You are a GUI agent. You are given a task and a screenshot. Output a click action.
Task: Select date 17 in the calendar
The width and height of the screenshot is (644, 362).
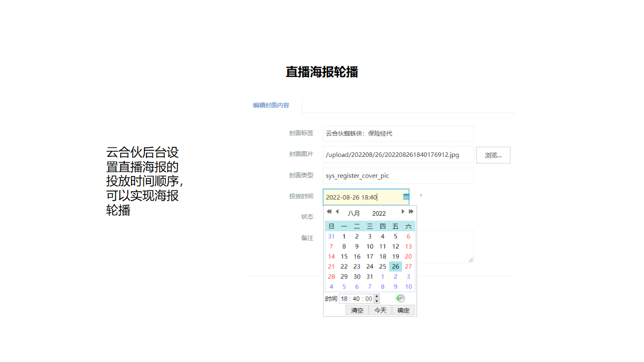click(x=370, y=256)
